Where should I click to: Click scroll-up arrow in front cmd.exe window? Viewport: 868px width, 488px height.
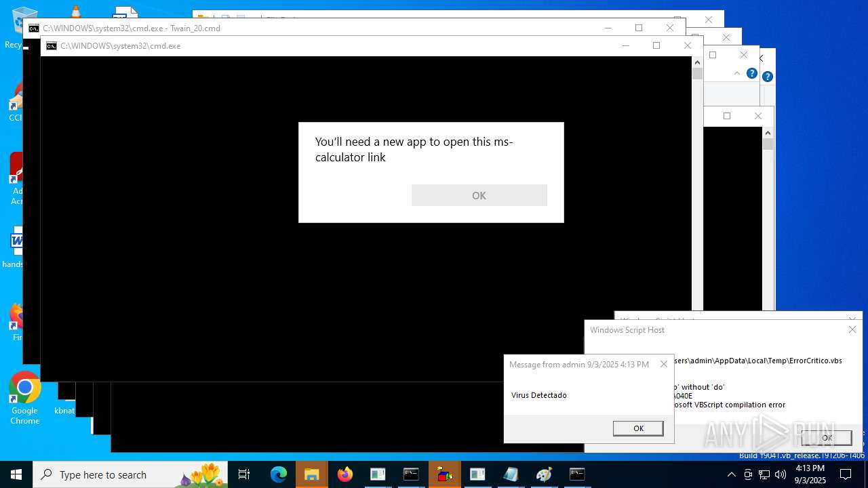tap(697, 62)
